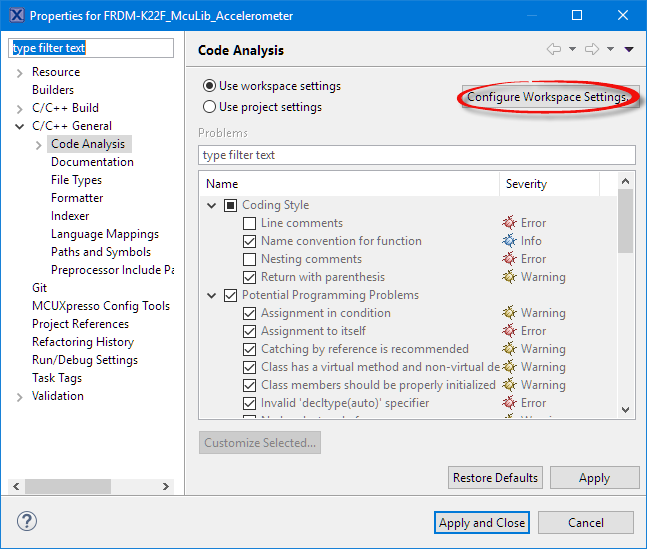Image resolution: width=647 pixels, height=549 pixels.
Task: Expand the Resource tree node
Action: [x=20, y=72]
